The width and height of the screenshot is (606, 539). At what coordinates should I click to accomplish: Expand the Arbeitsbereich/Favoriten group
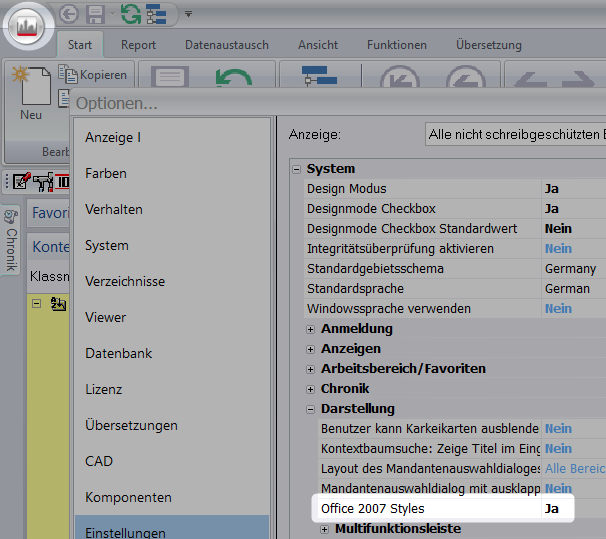[310, 369]
